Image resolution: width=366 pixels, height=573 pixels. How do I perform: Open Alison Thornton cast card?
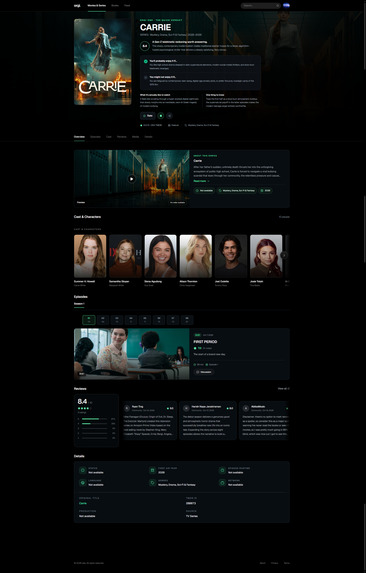(196, 260)
